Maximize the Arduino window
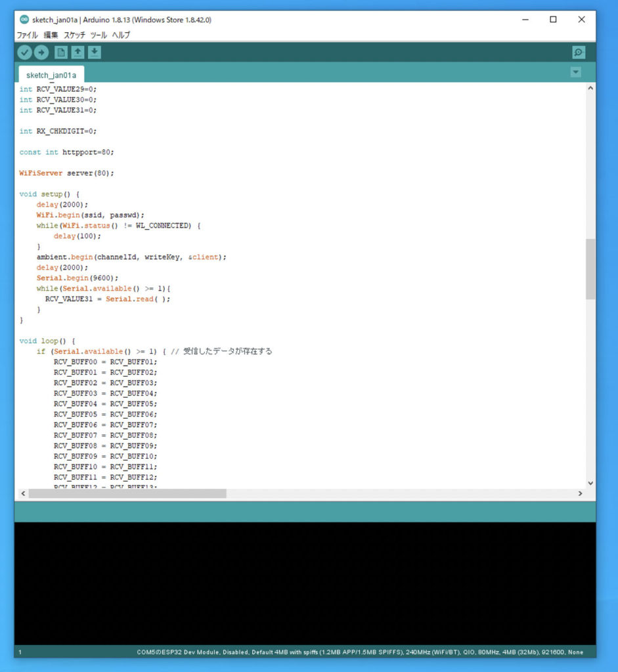This screenshot has height=672, width=618. [x=553, y=20]
